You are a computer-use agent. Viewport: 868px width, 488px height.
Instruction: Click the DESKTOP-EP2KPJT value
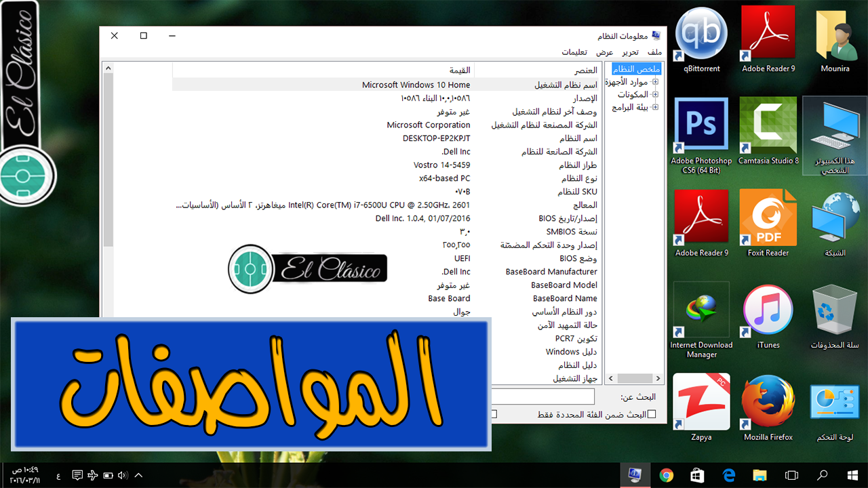point(436,138)
